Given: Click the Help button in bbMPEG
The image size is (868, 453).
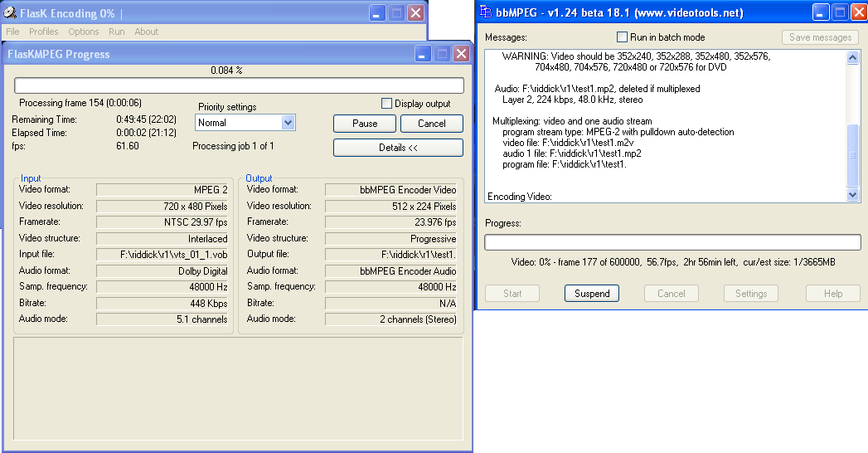Looking at the screenshot, I should (832, 294).
